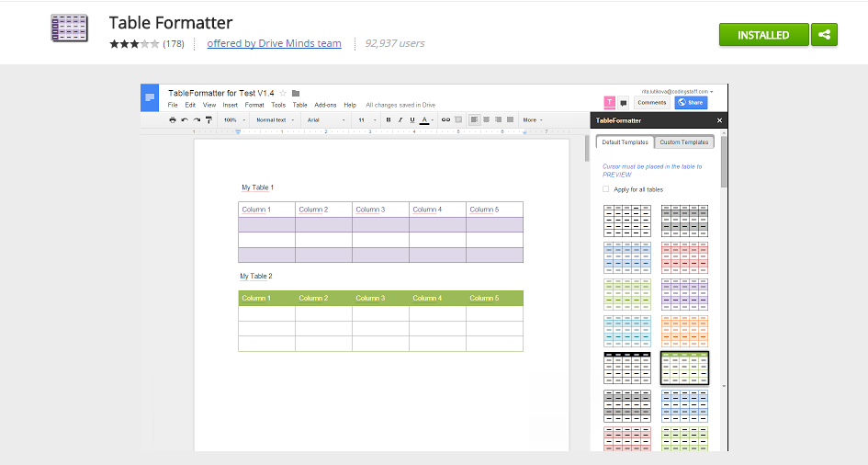The height and width of the screenshot is (465, 868).
Task: Open the Arial font dropdown
Action: 326,119
